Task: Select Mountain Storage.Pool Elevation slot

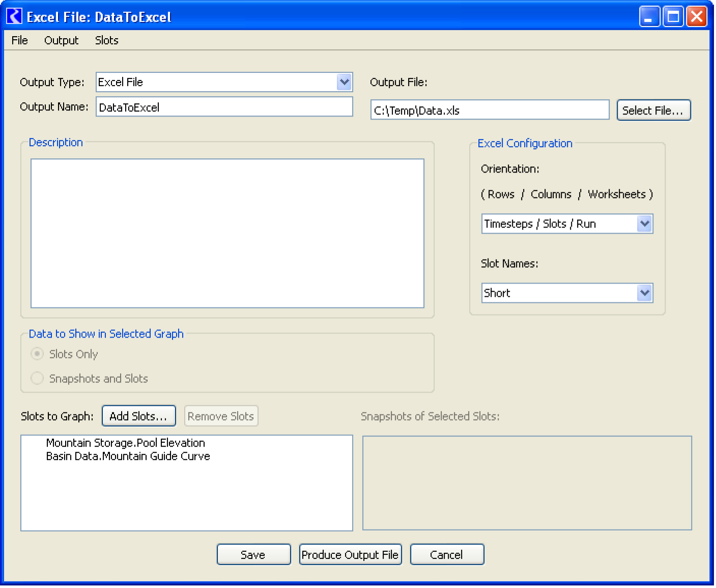Action: (125, 443)
